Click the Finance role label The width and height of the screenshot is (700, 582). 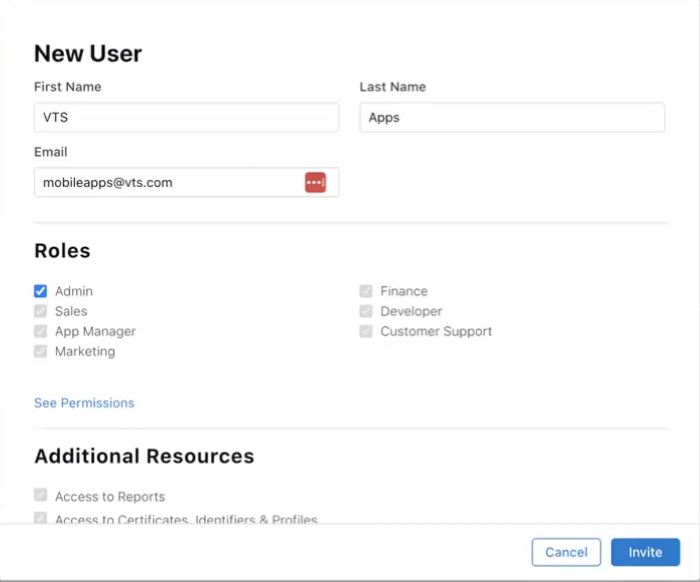tap(404, 291)
